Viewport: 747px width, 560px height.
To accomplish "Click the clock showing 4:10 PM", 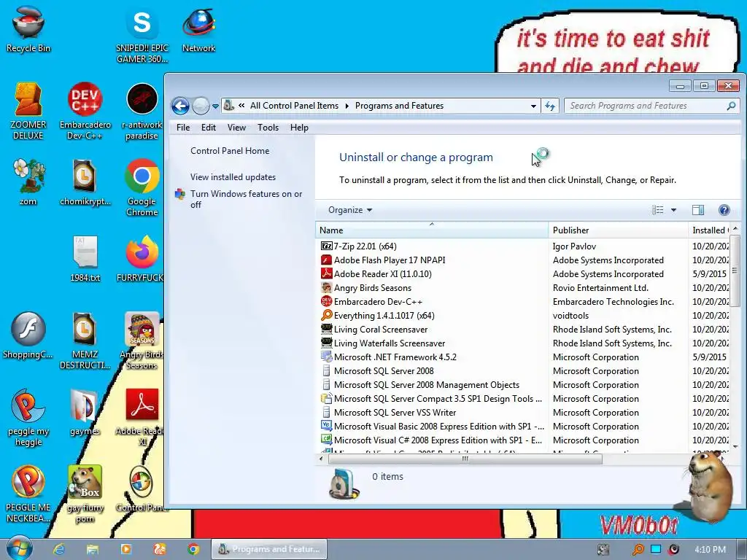I will click(710, 550).
